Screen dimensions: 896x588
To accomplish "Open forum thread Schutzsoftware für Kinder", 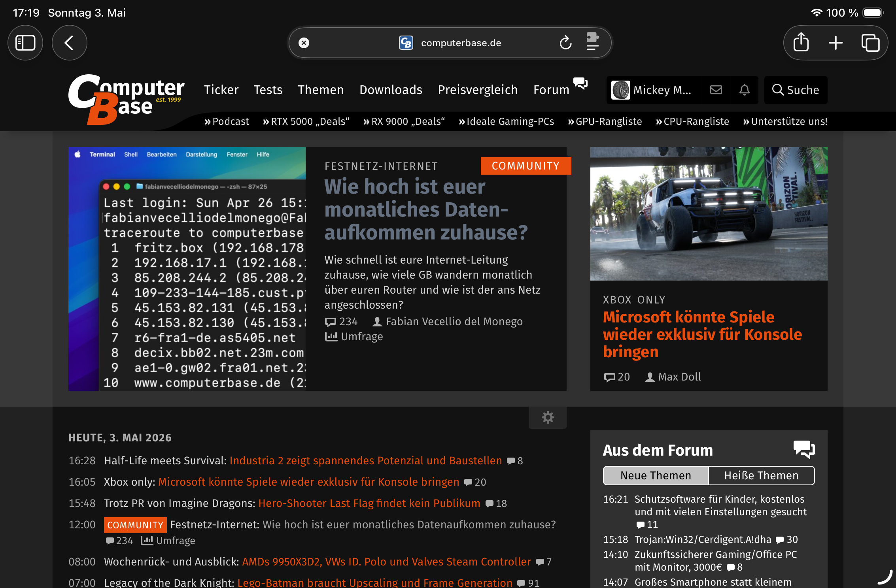I will click(720, 506).
